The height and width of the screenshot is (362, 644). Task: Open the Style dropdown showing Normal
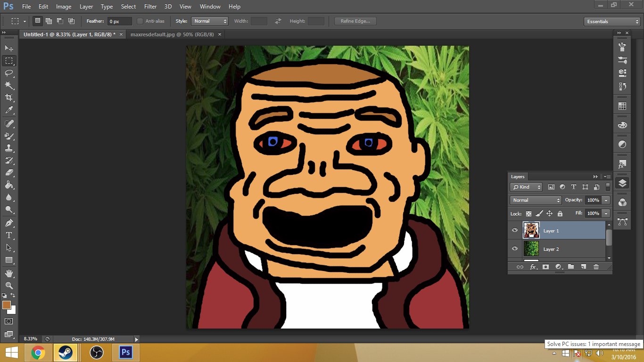[x=210, y=21]
